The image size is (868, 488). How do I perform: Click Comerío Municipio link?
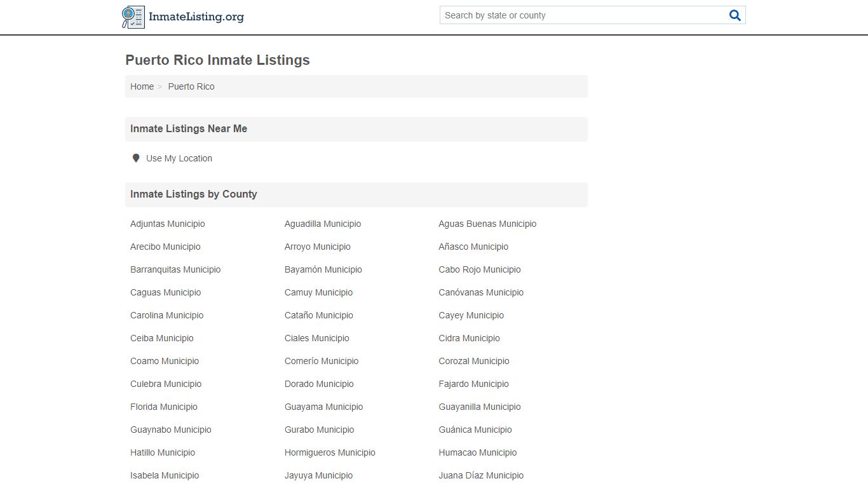(322, 361)
